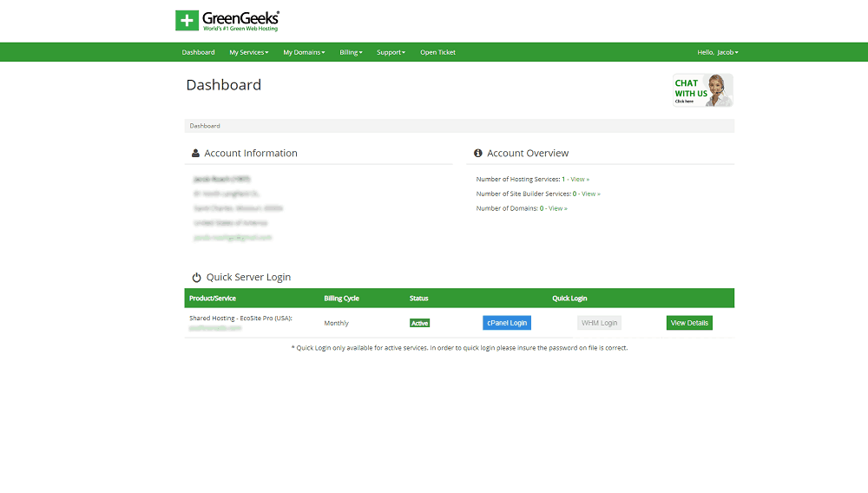Screen dimensions: 868x493
Task: Click the WHM Login button
Action: coord(600,323)
